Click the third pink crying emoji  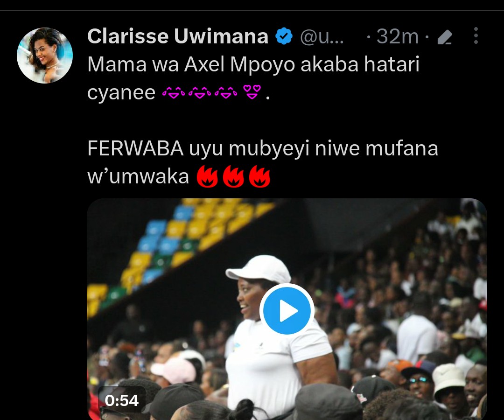[226, 93]
